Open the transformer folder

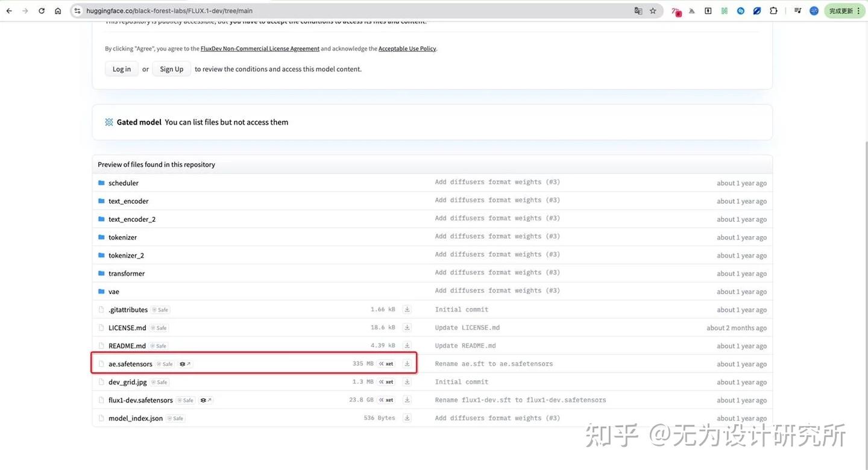click(127, 274)
